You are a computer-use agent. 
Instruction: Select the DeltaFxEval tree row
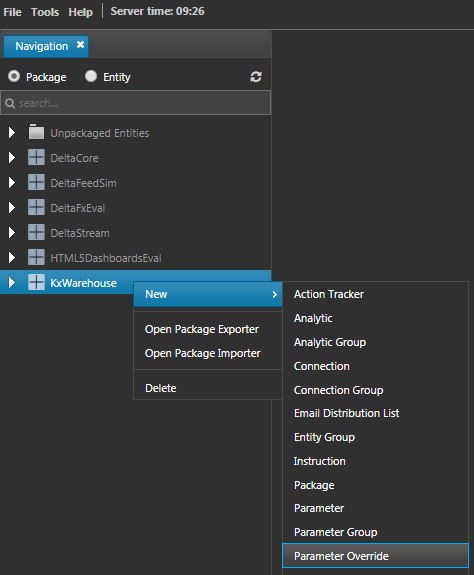[136, 208]
